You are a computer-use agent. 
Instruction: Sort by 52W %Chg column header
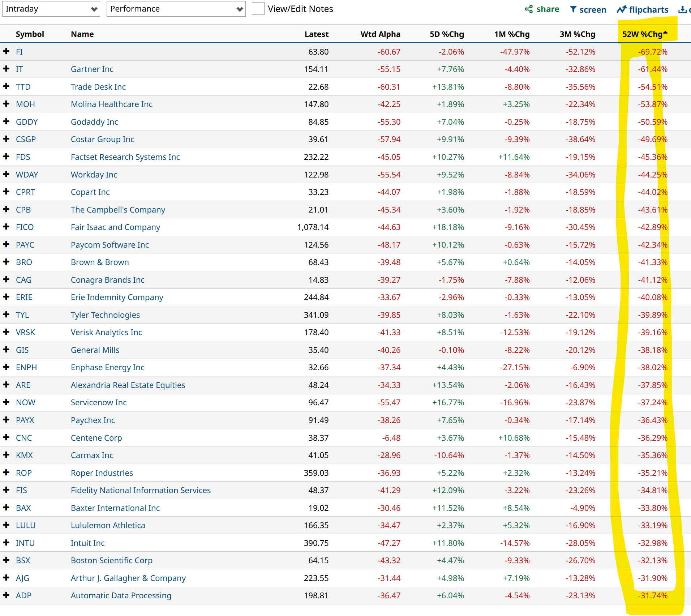[x=642, y=34]
